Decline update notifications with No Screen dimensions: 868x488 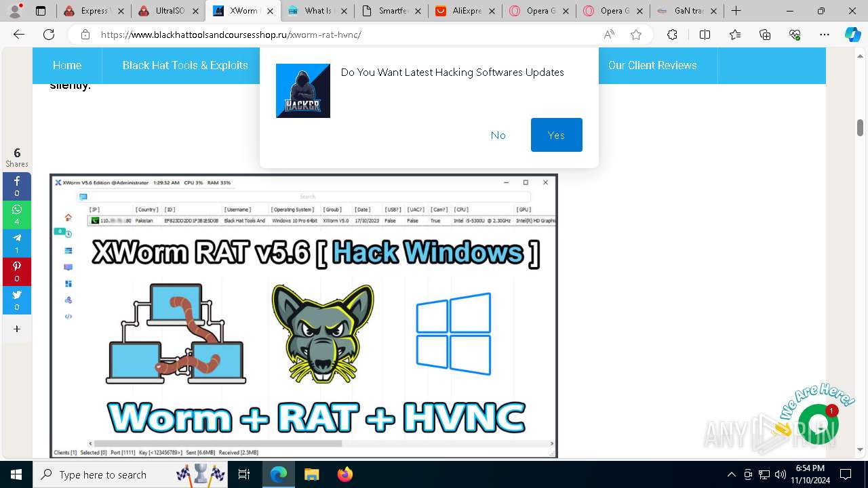coord(498,135)
